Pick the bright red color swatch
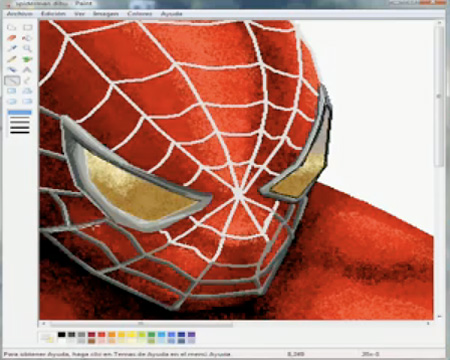This screenshot has width=450, height=360. click(x=101, y=335)
